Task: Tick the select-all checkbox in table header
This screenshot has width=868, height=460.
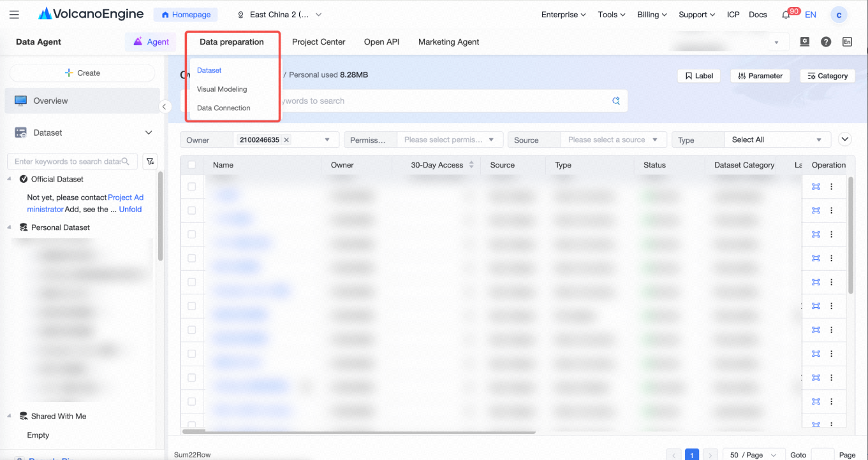Action: tap(192, 165)
